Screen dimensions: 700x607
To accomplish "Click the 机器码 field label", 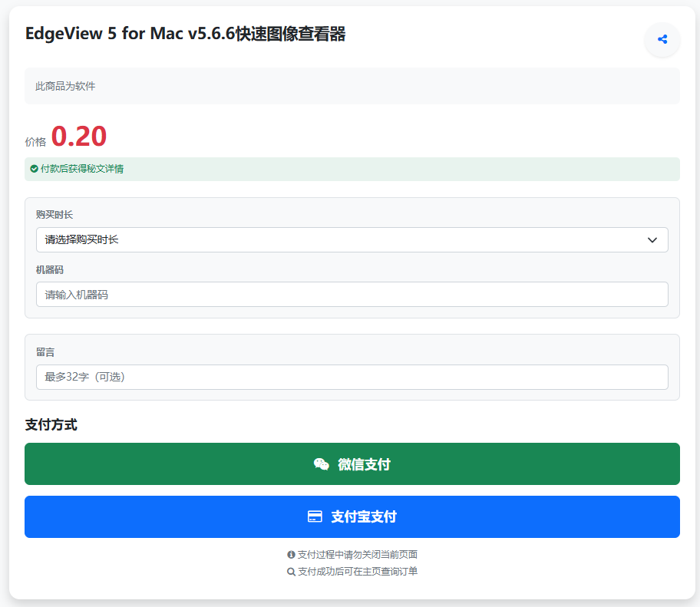I will [x=50, y=270].
